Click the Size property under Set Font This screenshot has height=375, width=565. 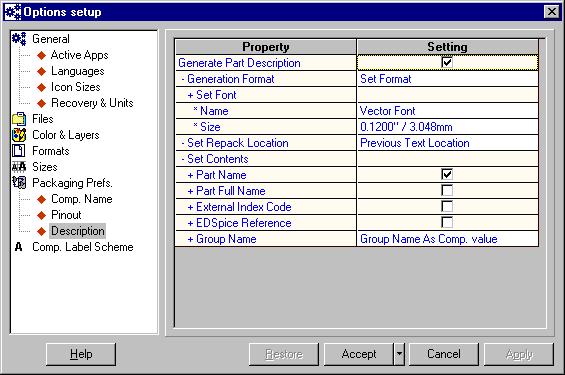pyautogui.click(x=210, y=127)
